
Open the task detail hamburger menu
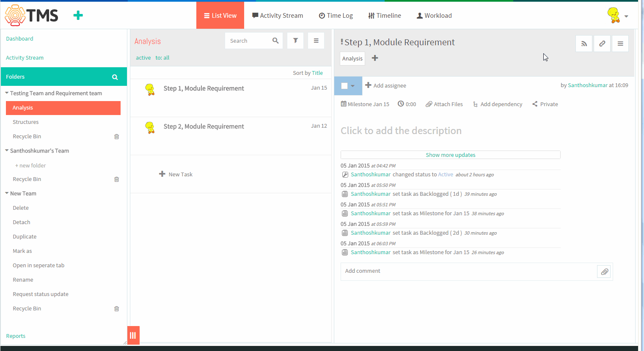tap(620, 44)
